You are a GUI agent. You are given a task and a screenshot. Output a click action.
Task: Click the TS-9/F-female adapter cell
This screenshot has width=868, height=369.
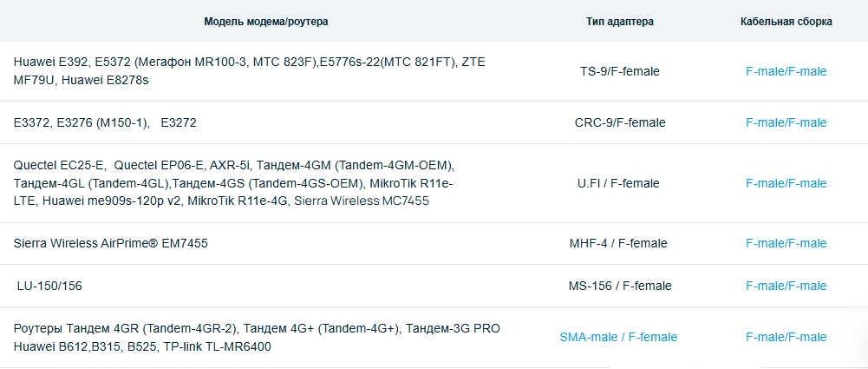click(x=619, y=71)
